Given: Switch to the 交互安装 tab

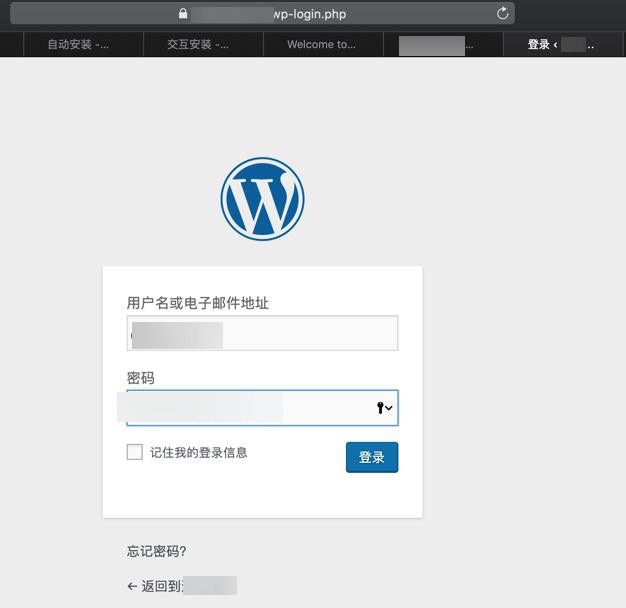Looking at the screenshot, I should pos(203,44).
